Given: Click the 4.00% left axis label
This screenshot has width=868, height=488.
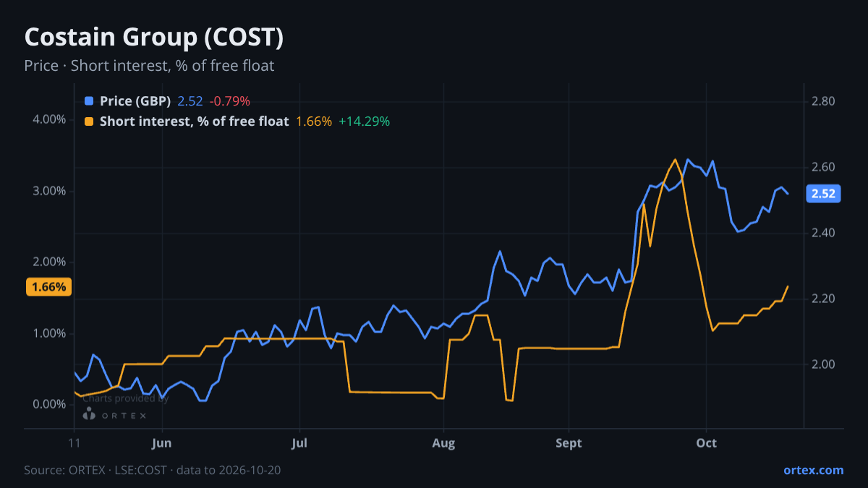Looking at the screenshot, I should coord(49,119).
